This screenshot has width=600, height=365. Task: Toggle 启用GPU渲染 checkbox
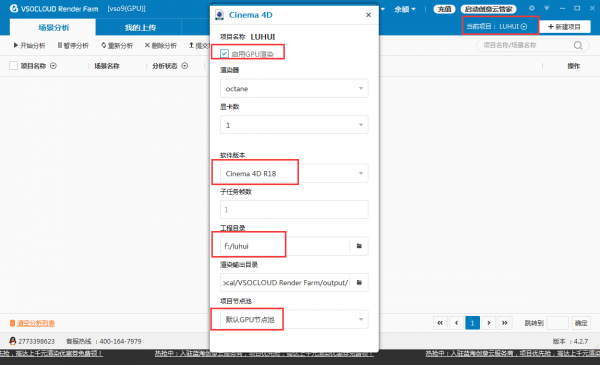(225, 54)
